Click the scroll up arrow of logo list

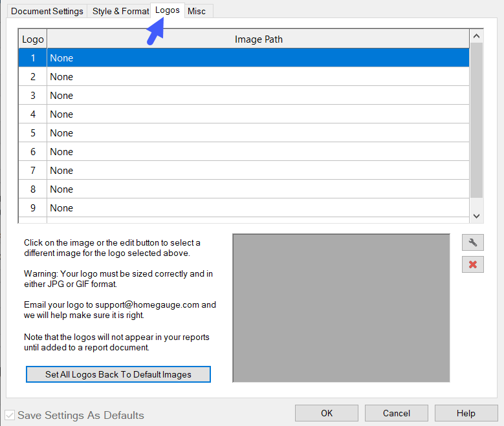point(476,36)
